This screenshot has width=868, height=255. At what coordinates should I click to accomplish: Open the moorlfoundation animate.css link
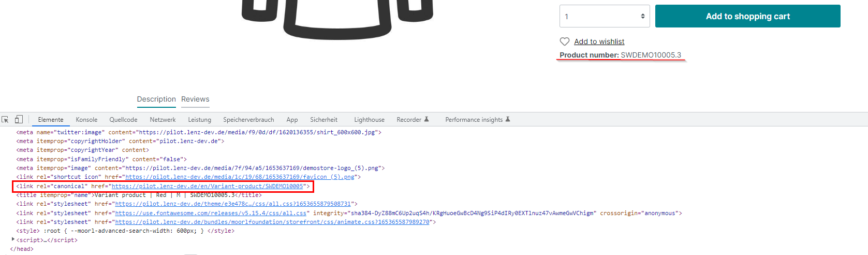point(272,222)
